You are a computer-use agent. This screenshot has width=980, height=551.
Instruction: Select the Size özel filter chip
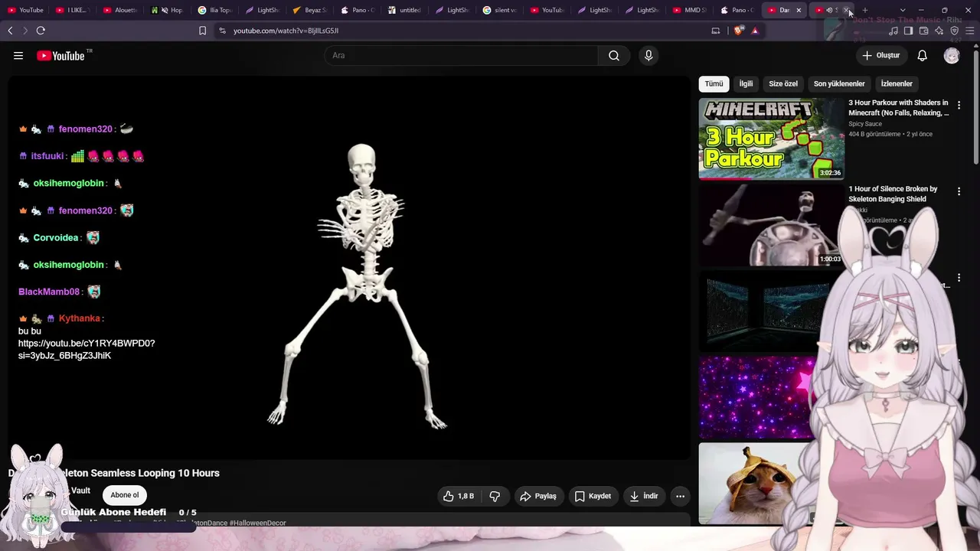point(783,83)
